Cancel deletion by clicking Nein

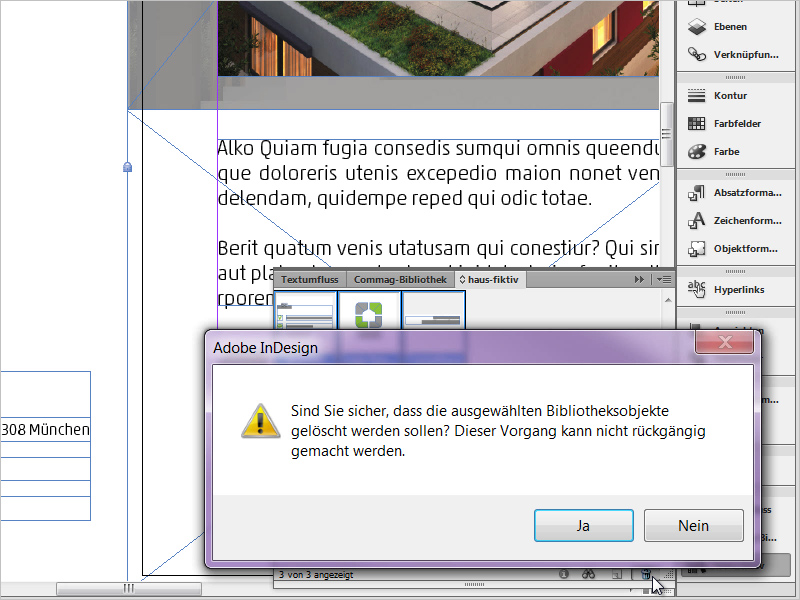693,525
